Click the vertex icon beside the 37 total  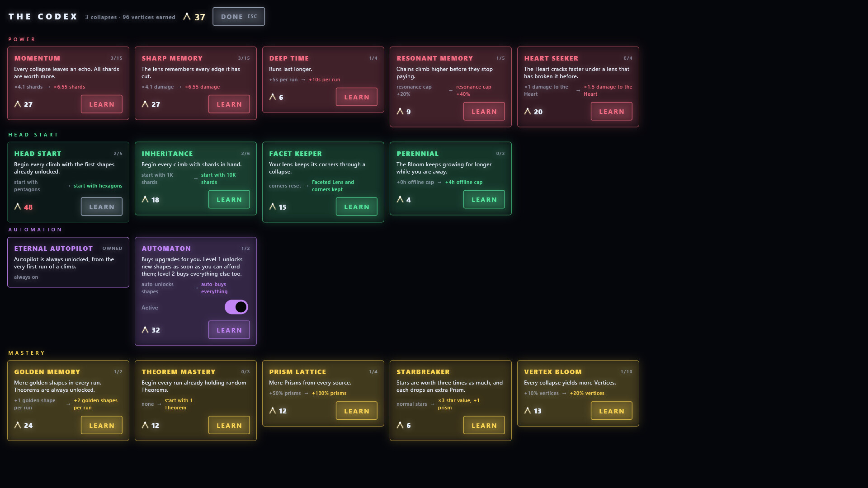(187, 17)
